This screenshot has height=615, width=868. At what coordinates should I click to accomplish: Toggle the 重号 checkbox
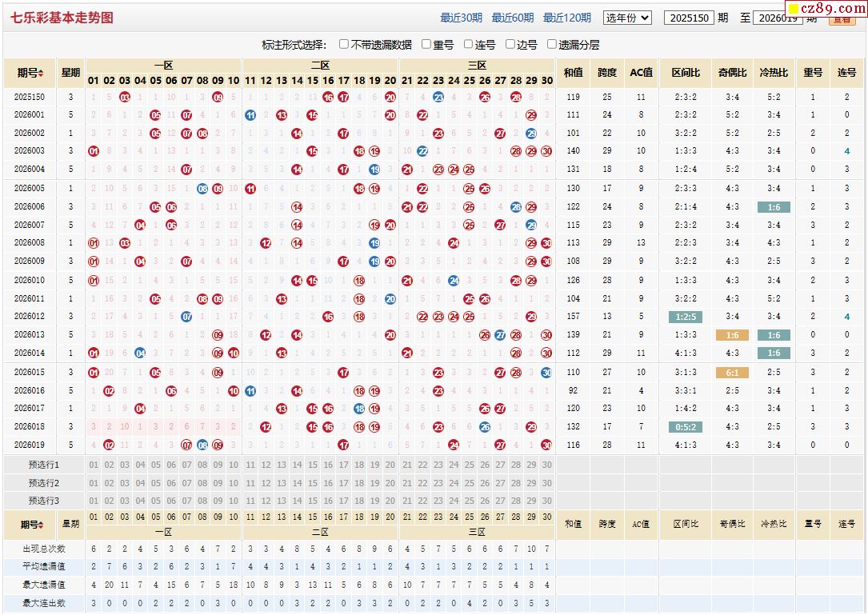tap(426, 45)
